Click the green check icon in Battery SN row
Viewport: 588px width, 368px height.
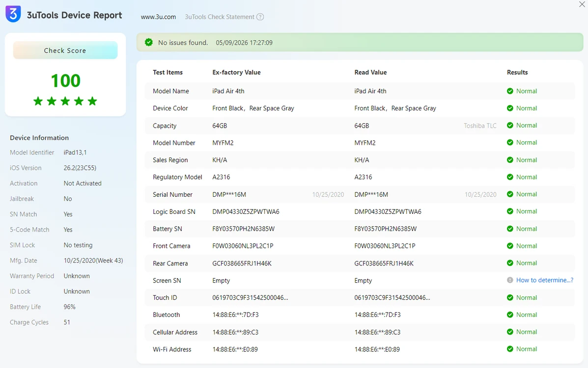coord(510,229)
